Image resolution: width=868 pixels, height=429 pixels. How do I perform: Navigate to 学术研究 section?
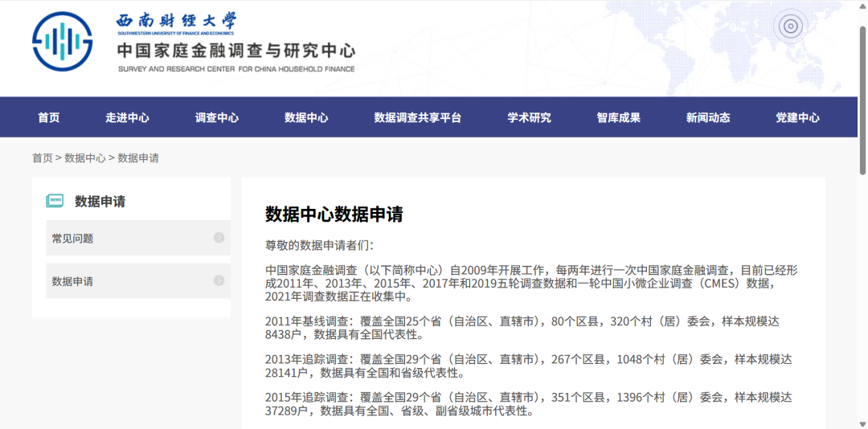point(529,117)
